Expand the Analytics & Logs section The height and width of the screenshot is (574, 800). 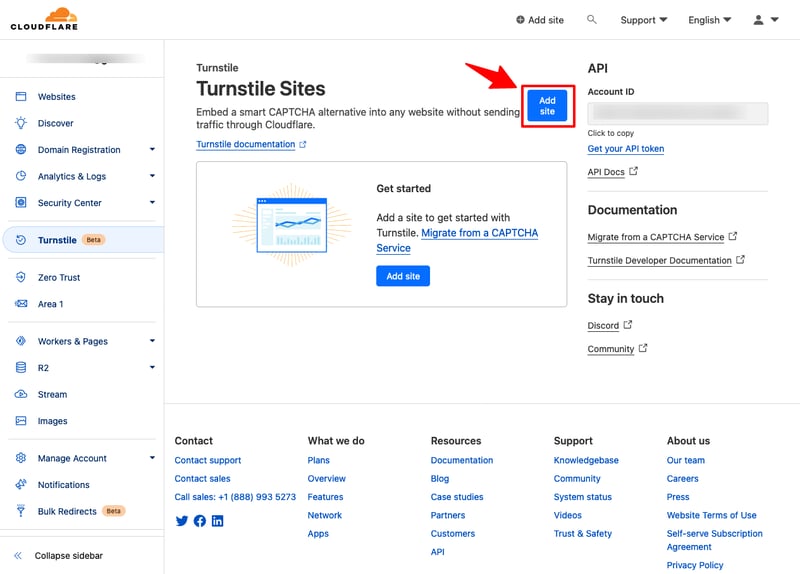tap(152, 176)
